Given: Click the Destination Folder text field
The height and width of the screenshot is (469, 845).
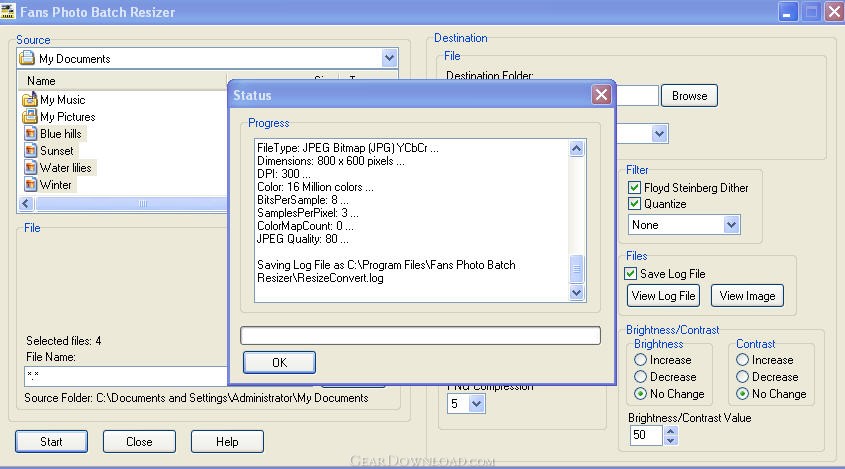Looking at the screenshot, I should (x=636, y=95).
